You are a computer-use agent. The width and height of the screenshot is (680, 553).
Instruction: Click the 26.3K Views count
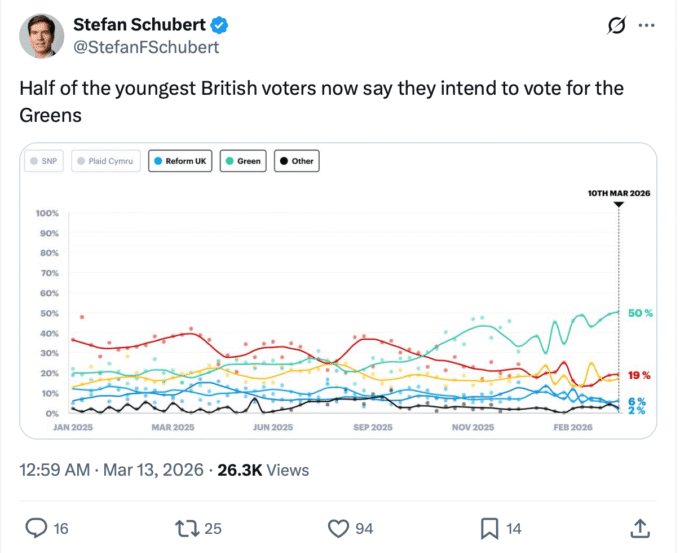coord(266,469)
